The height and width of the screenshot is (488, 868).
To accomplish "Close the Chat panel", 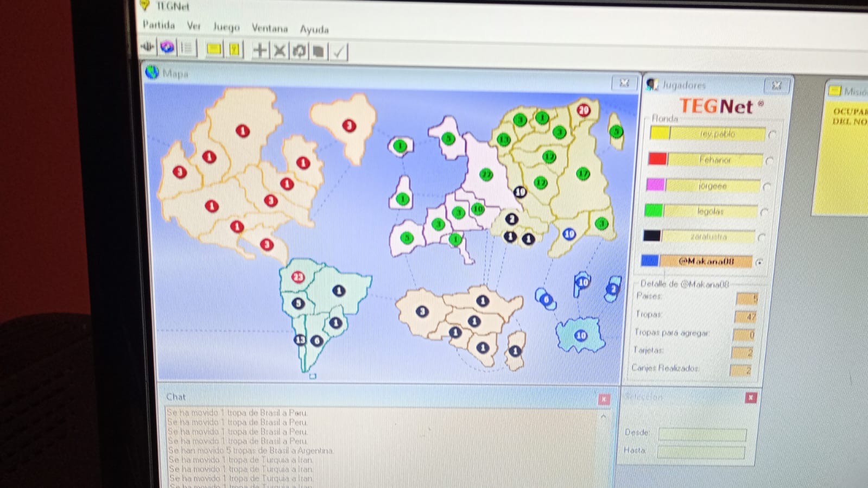I will tap(604, 399).
